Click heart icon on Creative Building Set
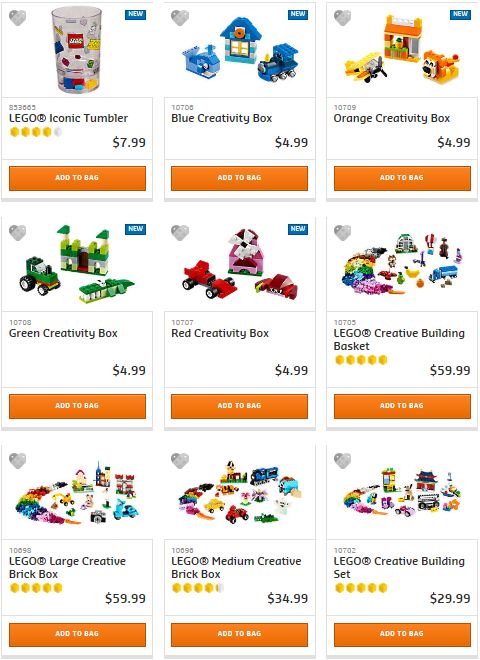480x660 pixels. pyautogui.click(x=342, y=460)
